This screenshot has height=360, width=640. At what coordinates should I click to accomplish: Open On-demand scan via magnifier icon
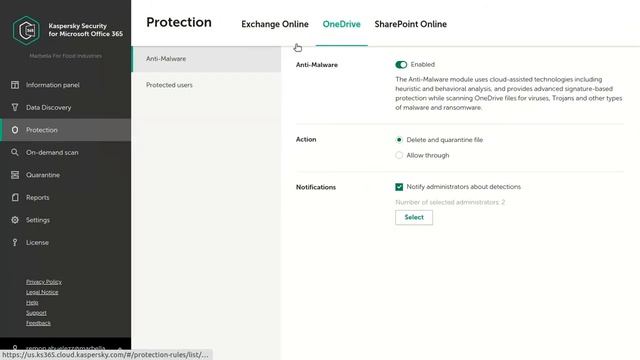(15, 152)
